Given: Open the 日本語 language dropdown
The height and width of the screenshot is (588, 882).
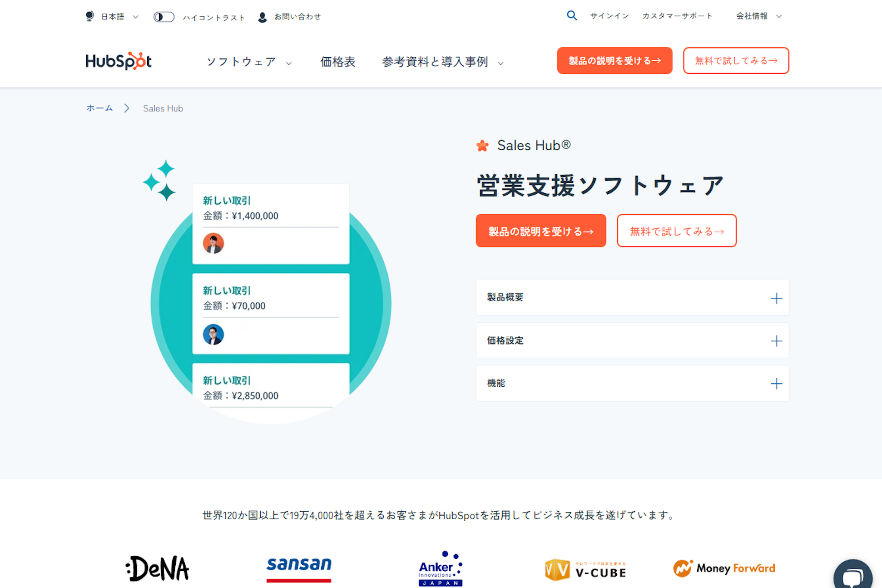Looking at the screenshot, I should [119, 17].
